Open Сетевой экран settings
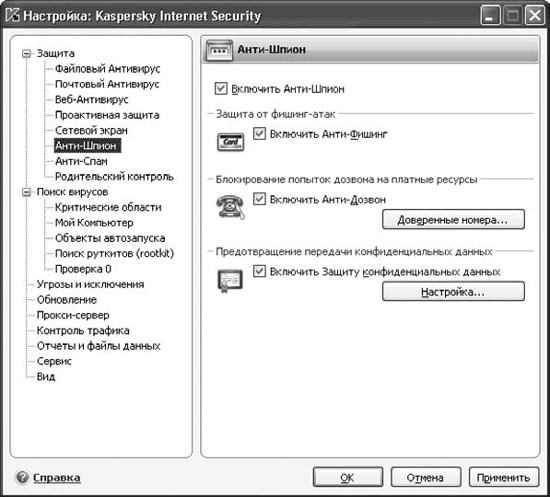The width and height of the screenshot is (550, 497). 91,130
